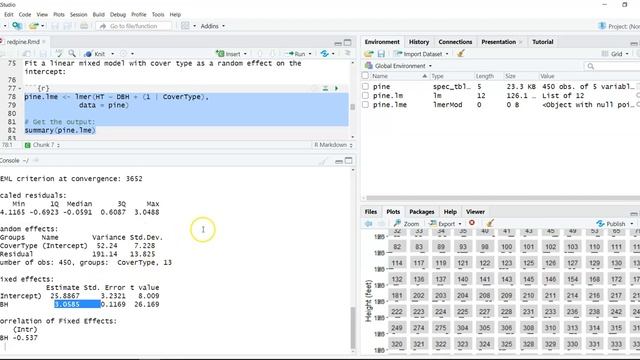Viewport: 640px width, 360px height.
Task: Open the Edit menu
Action: [x=9, y=14]
